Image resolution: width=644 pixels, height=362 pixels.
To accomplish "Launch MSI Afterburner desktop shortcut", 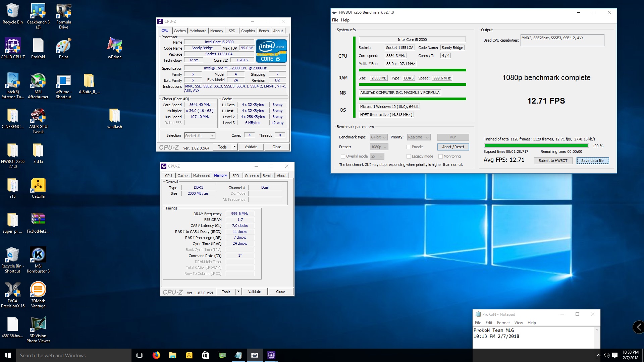I will [x=38, y=86].
